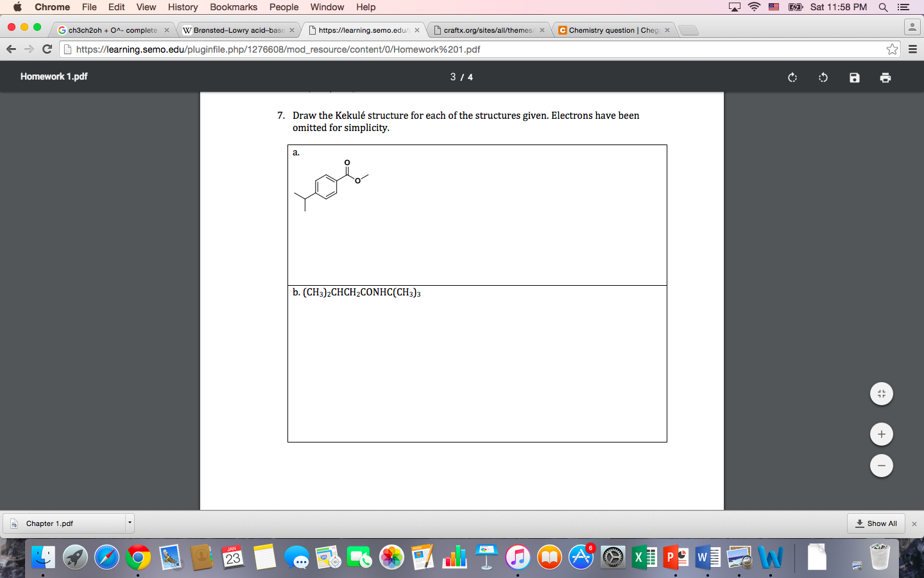Screen dimensions: 924x578
Task: Click the Show All downloads button
Action: 875,523
